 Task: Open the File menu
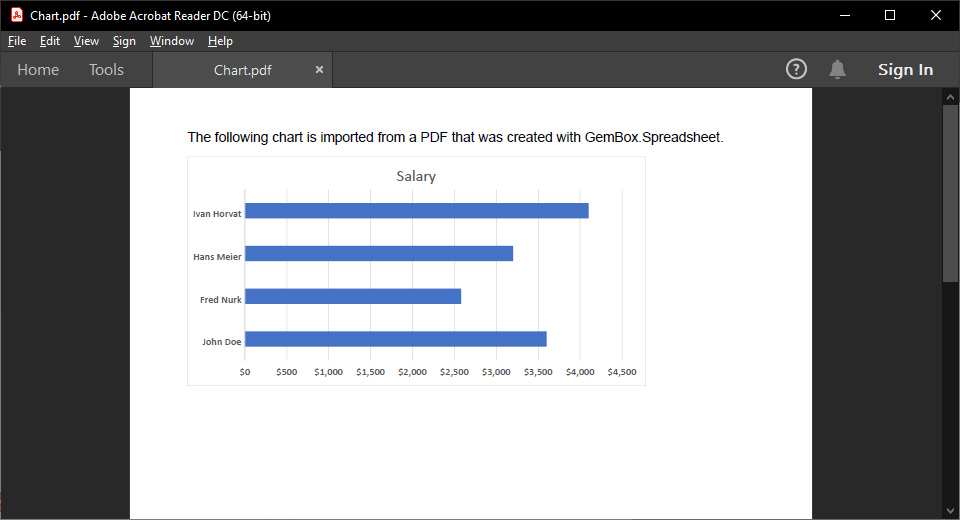[x=17, y=41]
